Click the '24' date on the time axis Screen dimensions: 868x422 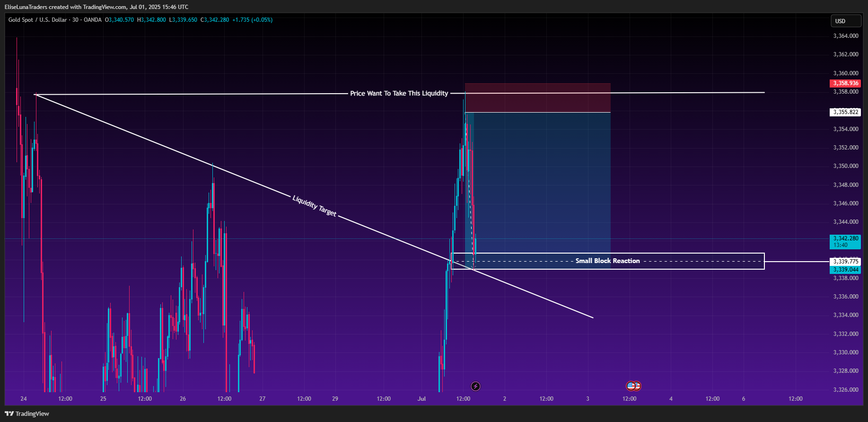(x=24, y=399)
